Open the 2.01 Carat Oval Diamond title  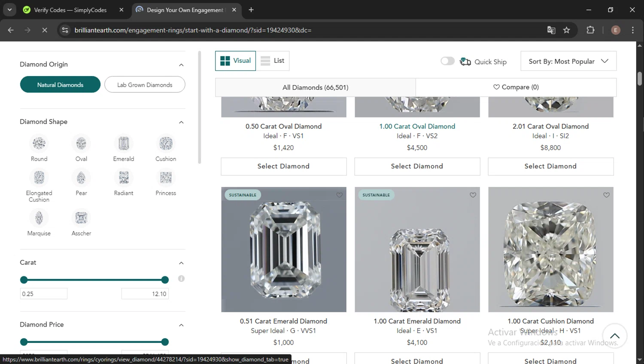pos(550,126)
